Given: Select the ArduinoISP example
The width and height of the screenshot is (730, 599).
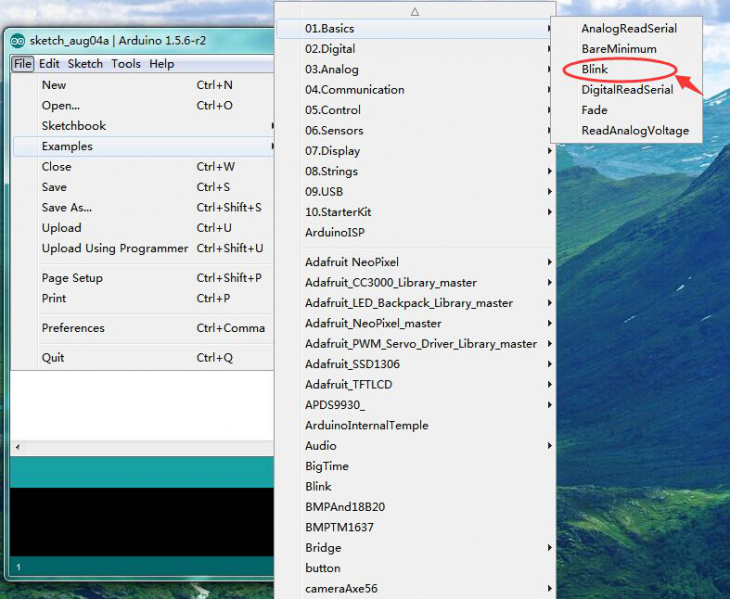Looking at the screenshot, I should [334, 232].
